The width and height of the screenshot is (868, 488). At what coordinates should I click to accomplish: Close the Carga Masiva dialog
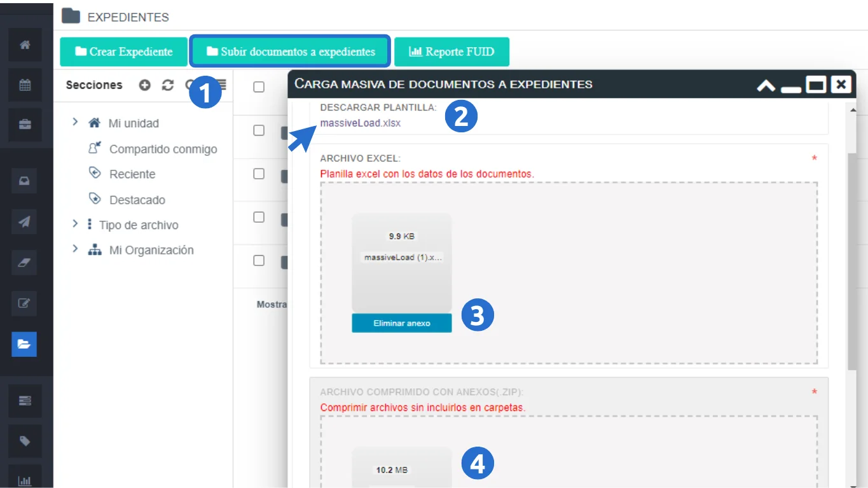[841, 84]
